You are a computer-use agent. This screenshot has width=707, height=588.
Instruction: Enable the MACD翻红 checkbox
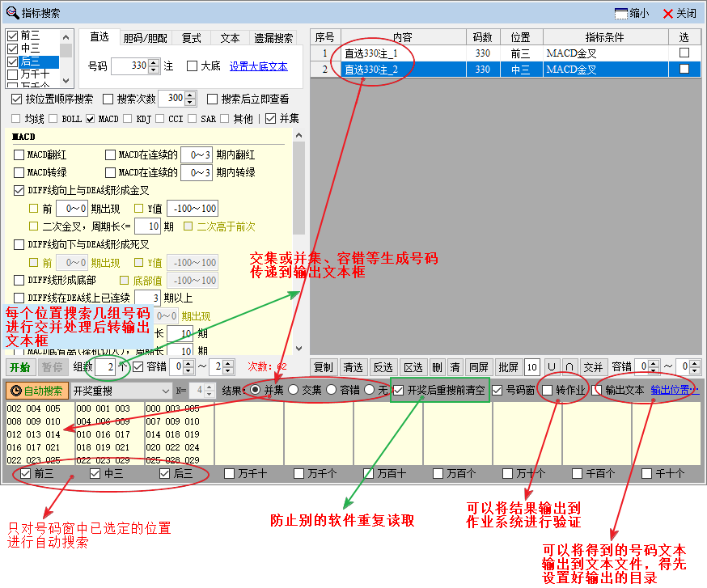(19, 154)
